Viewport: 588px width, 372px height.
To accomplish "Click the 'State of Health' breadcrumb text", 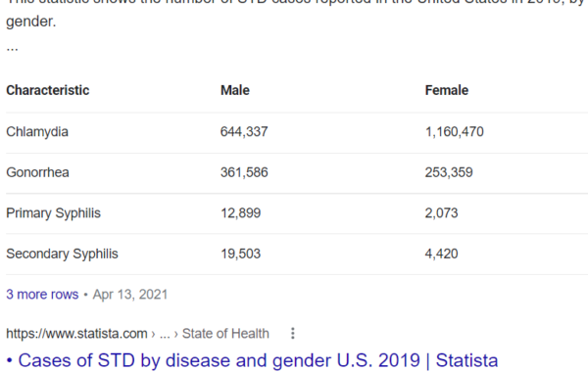I will tap(225, 334).
